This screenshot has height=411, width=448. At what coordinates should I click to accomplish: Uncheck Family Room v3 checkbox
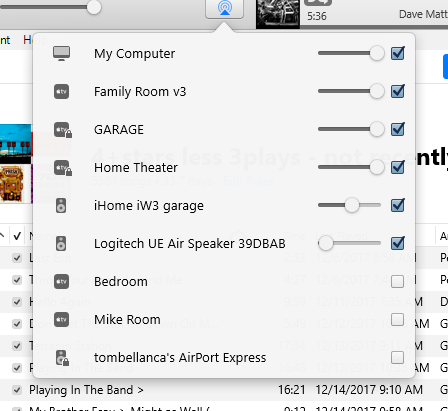(398, 91)
